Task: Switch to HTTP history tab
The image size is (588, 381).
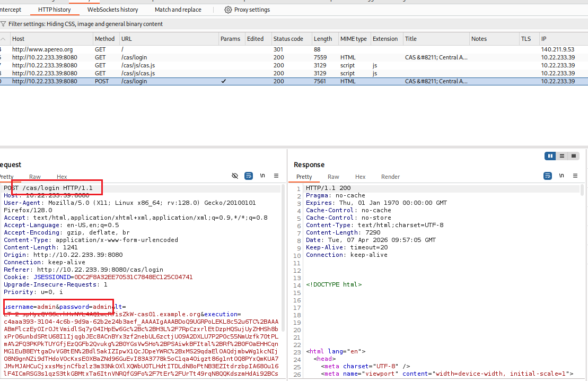Action: pyautogui.click(x=55, y=10)
